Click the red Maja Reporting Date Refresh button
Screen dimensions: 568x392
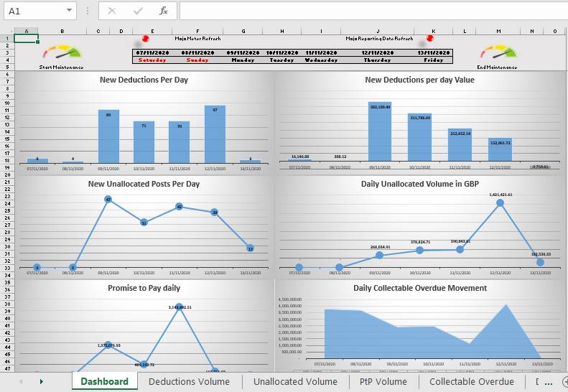431,39
